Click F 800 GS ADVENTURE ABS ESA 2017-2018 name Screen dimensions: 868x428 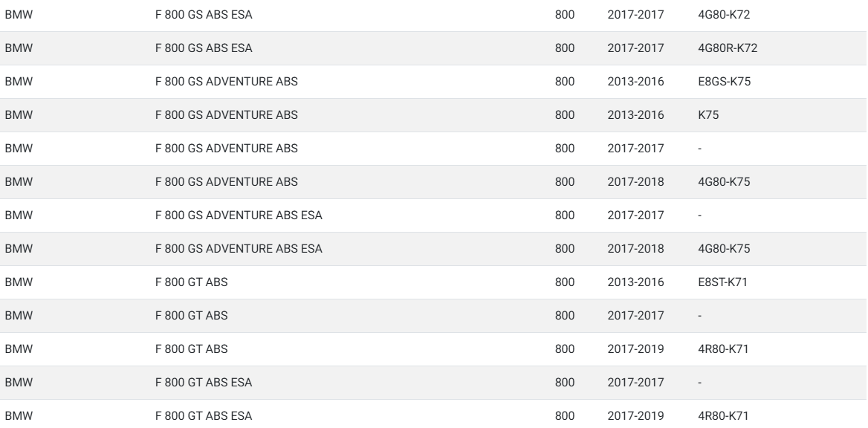pyautogui.click(x=238, y=249)
